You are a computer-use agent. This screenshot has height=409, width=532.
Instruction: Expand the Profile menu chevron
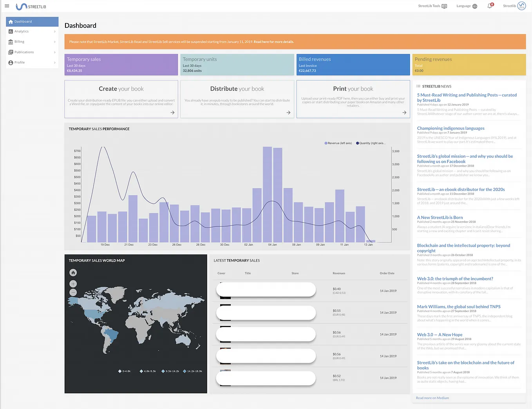(54, 62)
